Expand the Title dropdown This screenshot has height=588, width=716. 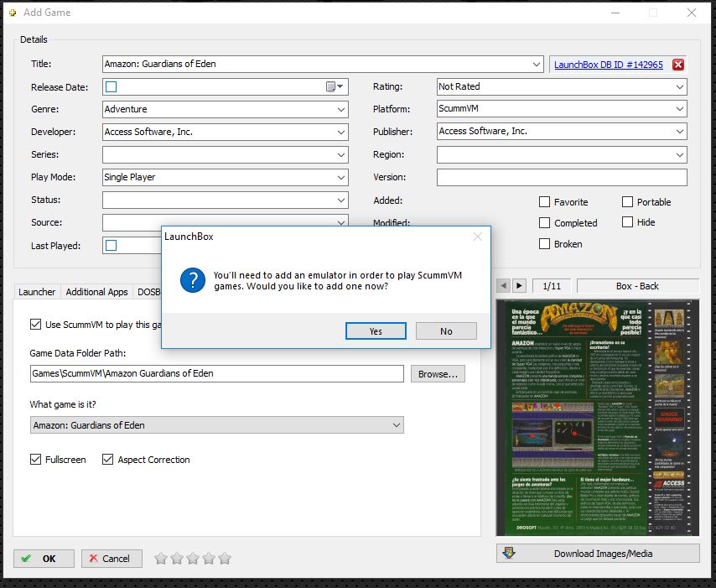coord(537,65)
